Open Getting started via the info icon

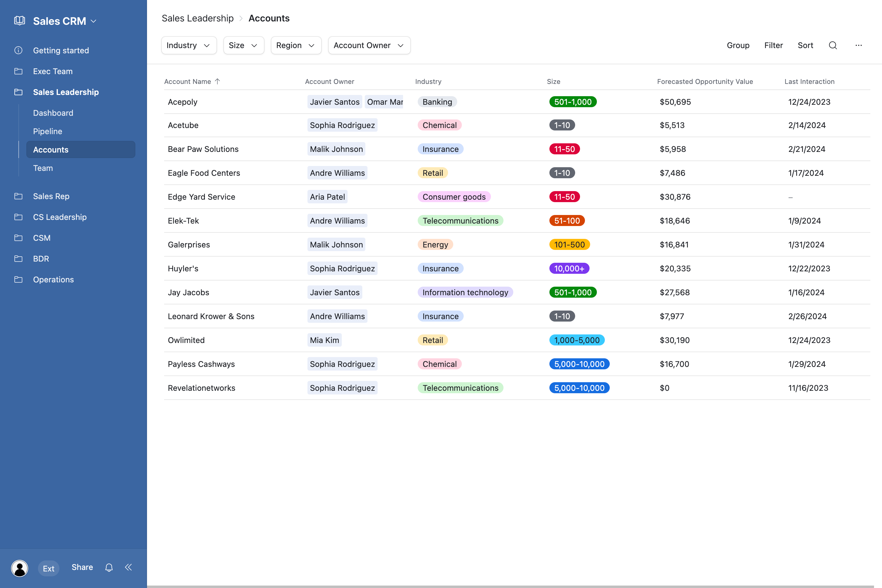pyautogui.click(x=19, y=50)
